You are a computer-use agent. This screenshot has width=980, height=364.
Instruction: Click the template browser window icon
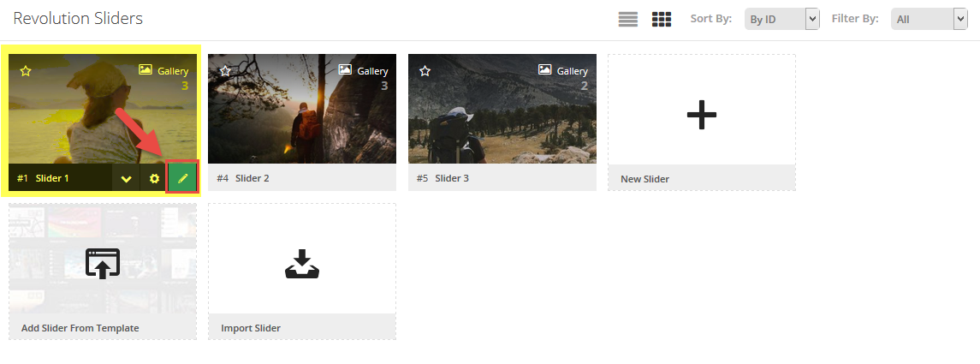point(103,263)
